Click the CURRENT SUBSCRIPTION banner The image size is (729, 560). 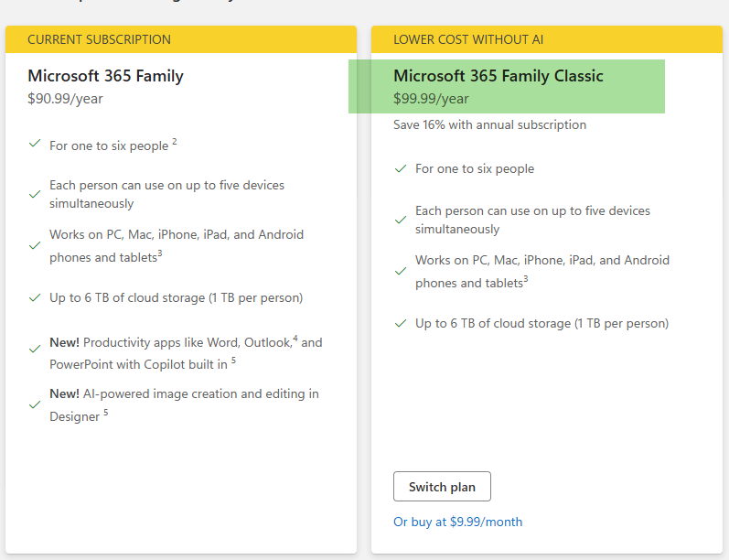pos(181,39)
